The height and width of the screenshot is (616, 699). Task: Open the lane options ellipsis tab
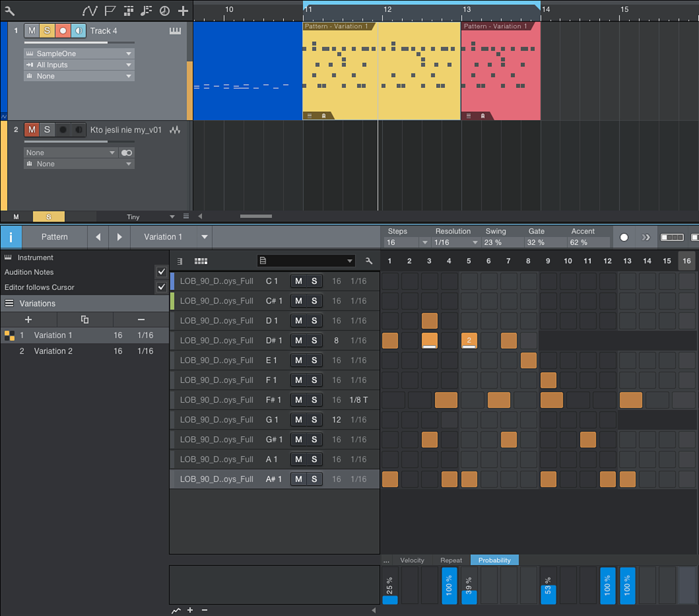click(386, 560)
